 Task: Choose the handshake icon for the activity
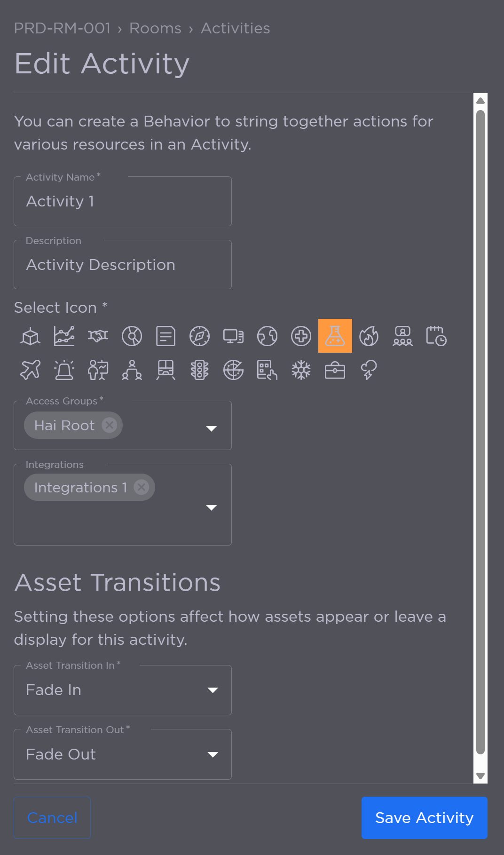click(98, 336)
